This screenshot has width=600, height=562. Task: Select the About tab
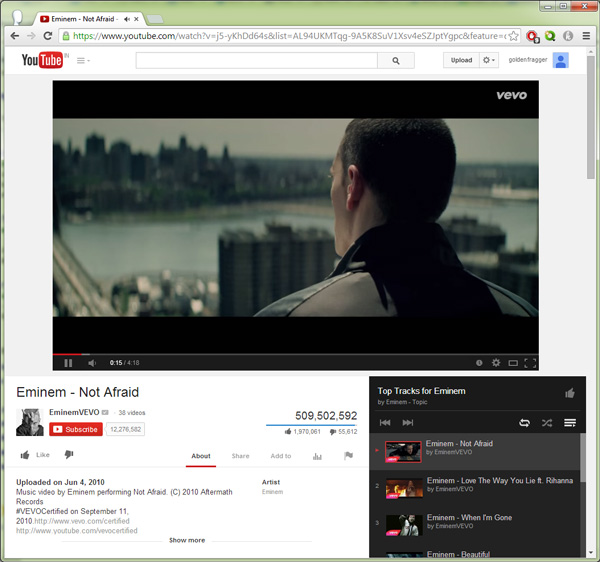click(201, 456)
